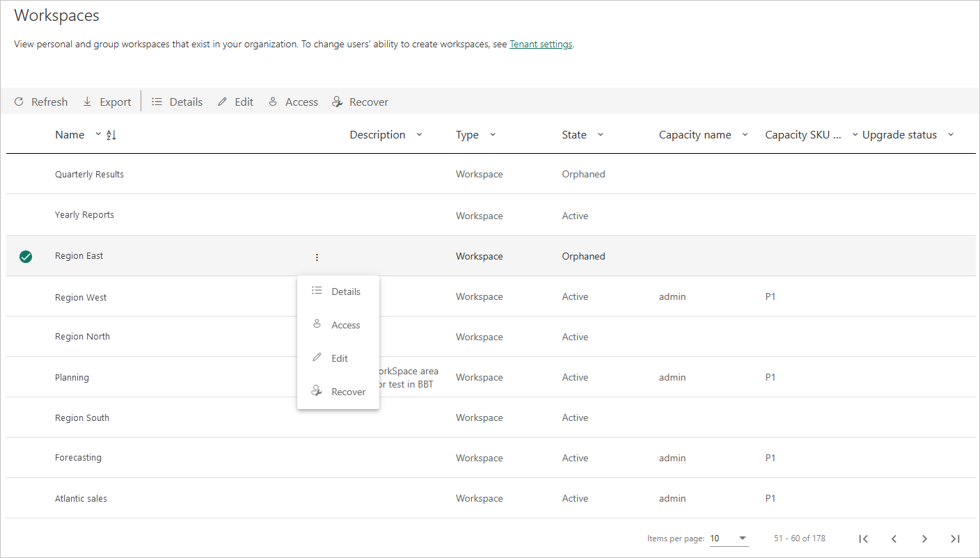Open the Tenant settings link

tap(541, 44)
